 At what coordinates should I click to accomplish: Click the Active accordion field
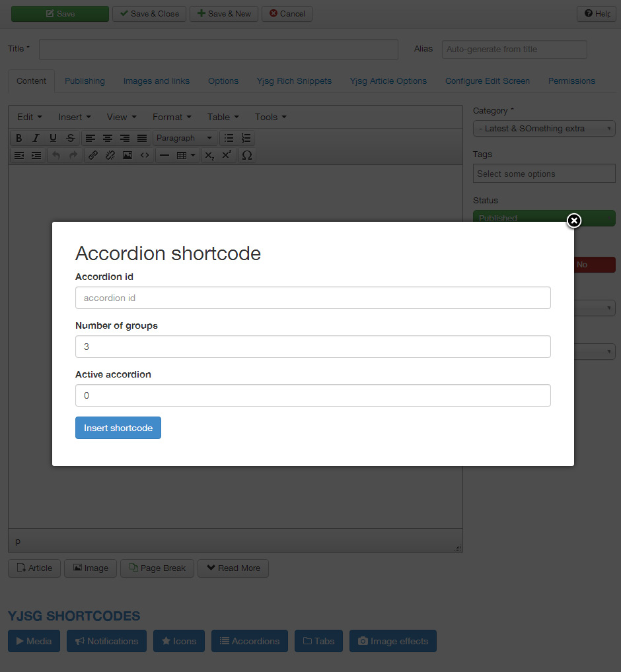point(312,395)
